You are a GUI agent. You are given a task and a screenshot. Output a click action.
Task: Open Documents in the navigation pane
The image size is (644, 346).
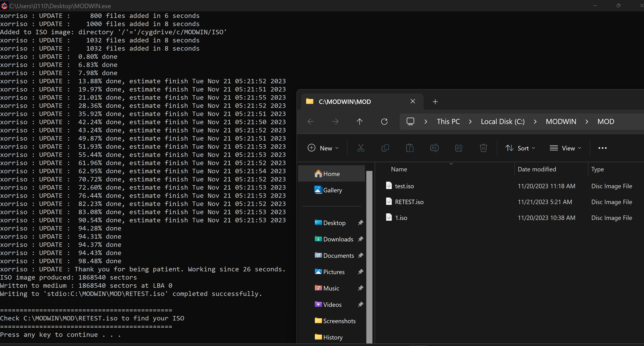tap(332, 255)
